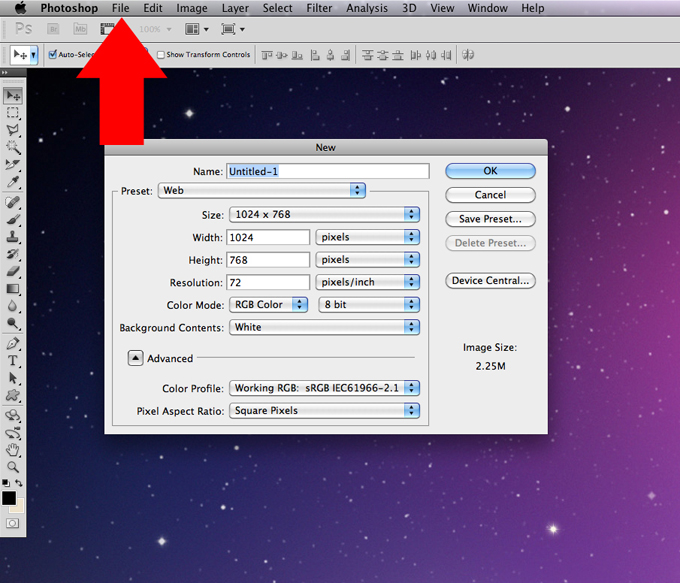
Task: Open the File menu
Action: (x=120, y=8)
